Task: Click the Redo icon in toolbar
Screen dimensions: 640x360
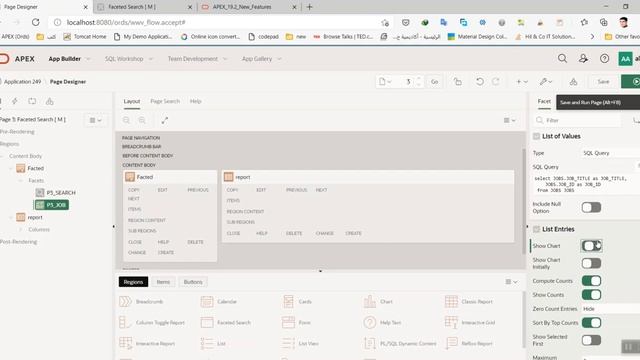Action: point(496,82)
